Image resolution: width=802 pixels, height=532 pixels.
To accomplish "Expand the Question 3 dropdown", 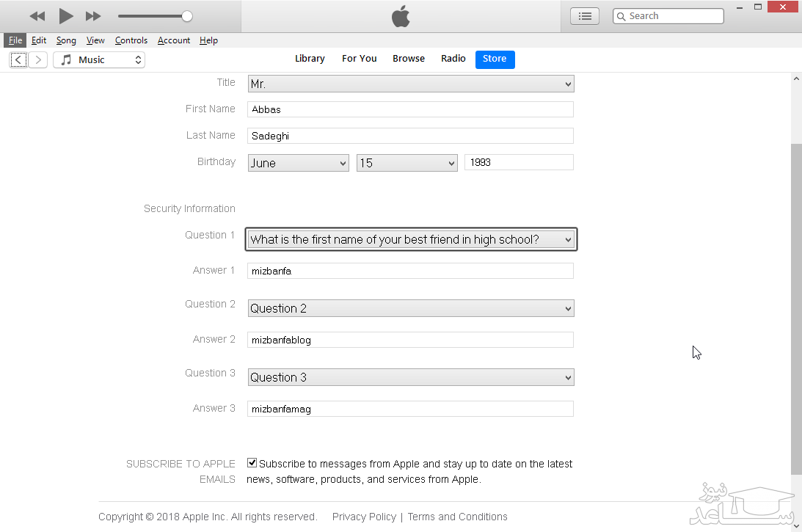I will pyautogui.click(x=411, y=377).
